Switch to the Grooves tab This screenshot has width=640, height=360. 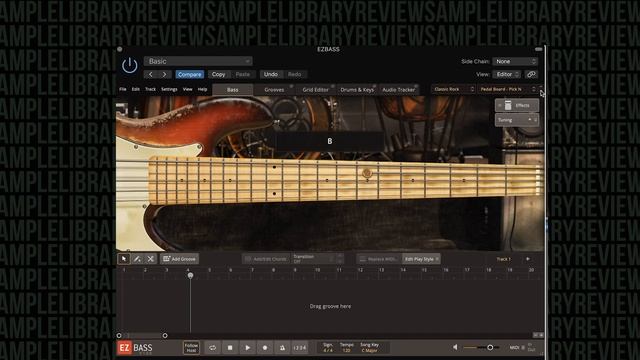274,89
